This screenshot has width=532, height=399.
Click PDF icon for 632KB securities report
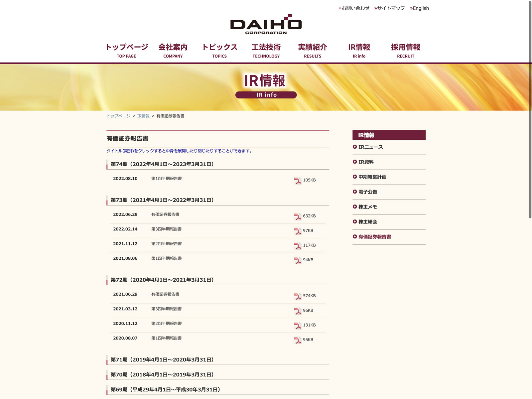298,216
